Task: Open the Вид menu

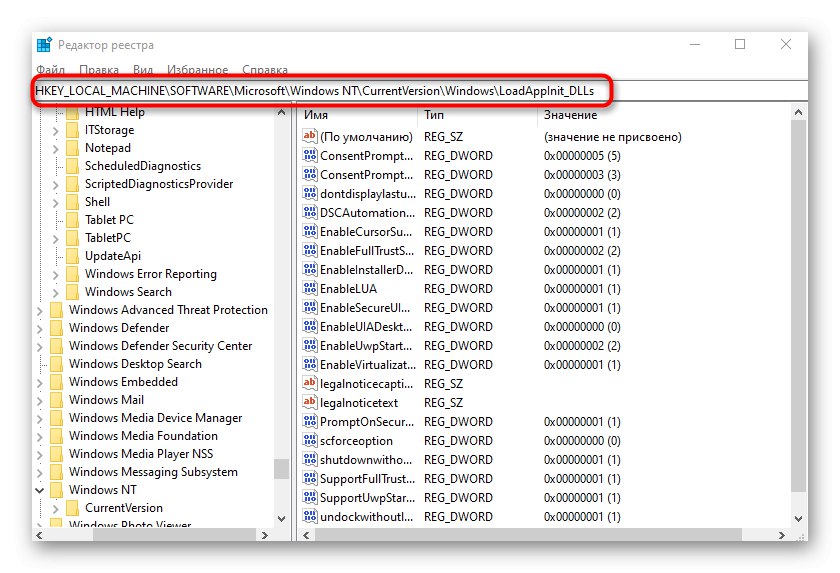Action: [x=143, y=70]
